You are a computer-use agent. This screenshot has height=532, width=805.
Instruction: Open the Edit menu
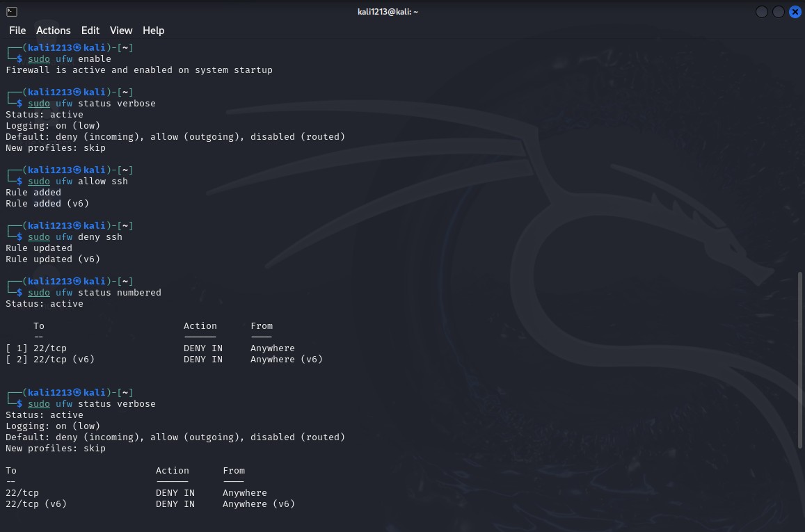90,31
